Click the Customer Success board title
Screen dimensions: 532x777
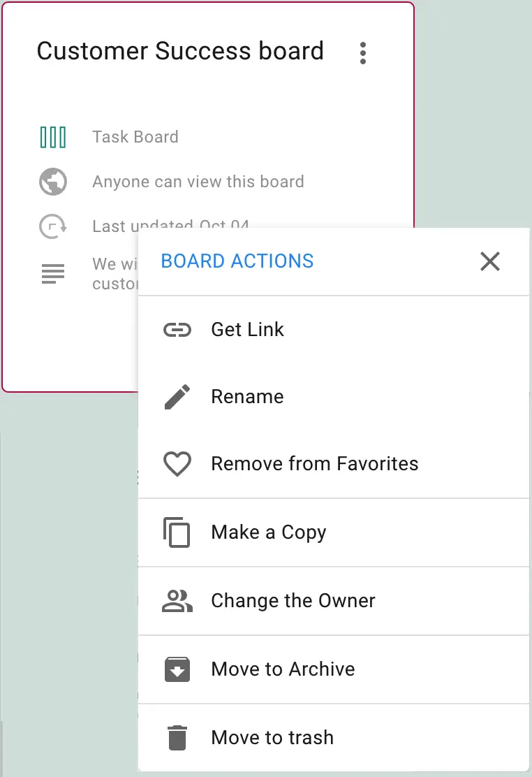[180, 51]
